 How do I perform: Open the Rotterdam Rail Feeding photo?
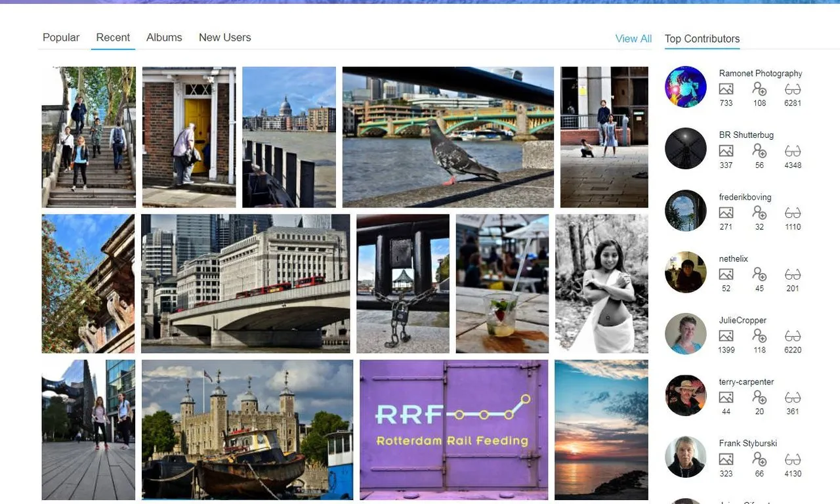[x=453, y=430]
